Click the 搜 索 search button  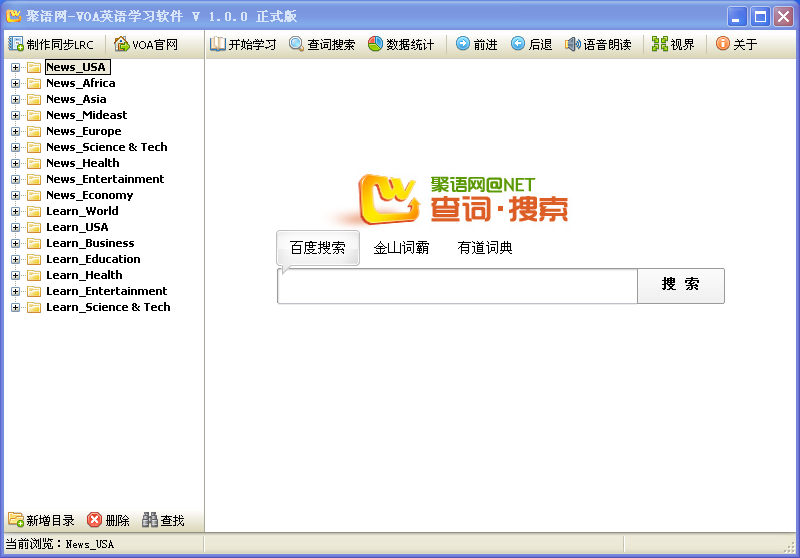tap(681, 286)
